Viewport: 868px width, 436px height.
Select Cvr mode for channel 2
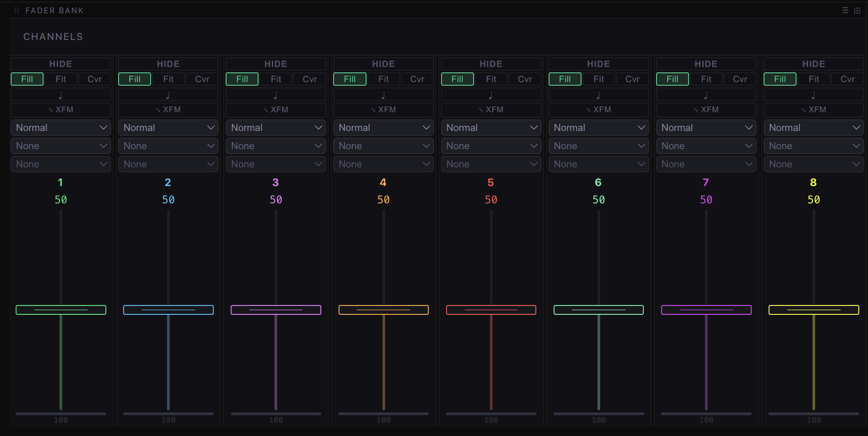[202, 79]
